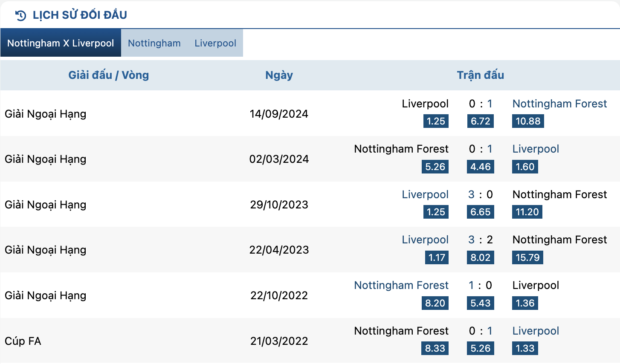620x364 pixels.
Task: Click the 15.79 odds badge
Action: click(527, 257)
